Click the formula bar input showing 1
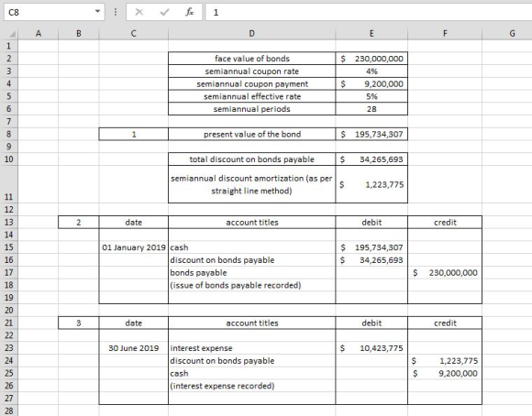This screenshot has width=532, height=416. [x=369, y=12]
